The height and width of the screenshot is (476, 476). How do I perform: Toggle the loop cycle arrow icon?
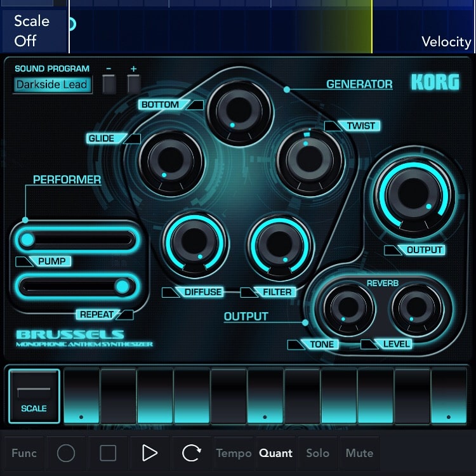click(191, 453)
